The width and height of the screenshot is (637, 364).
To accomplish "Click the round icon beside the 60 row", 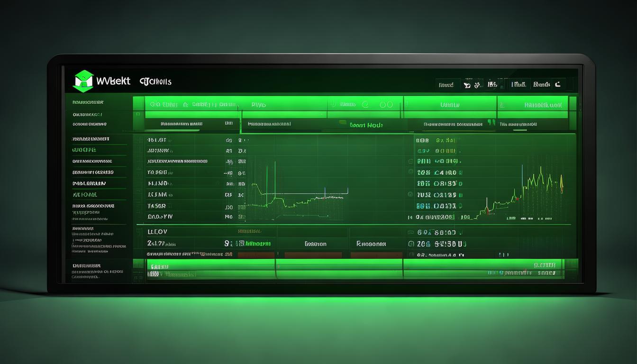I will pyautogui.click(x=411, y=232).
